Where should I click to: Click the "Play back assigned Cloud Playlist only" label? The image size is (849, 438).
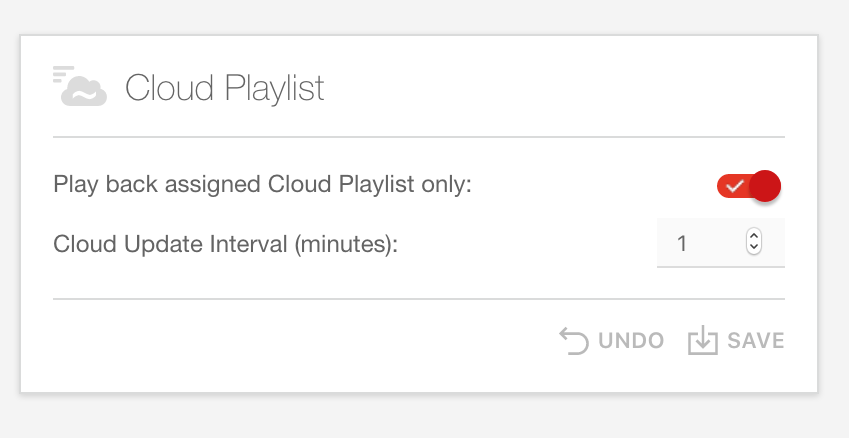(263, 184)
